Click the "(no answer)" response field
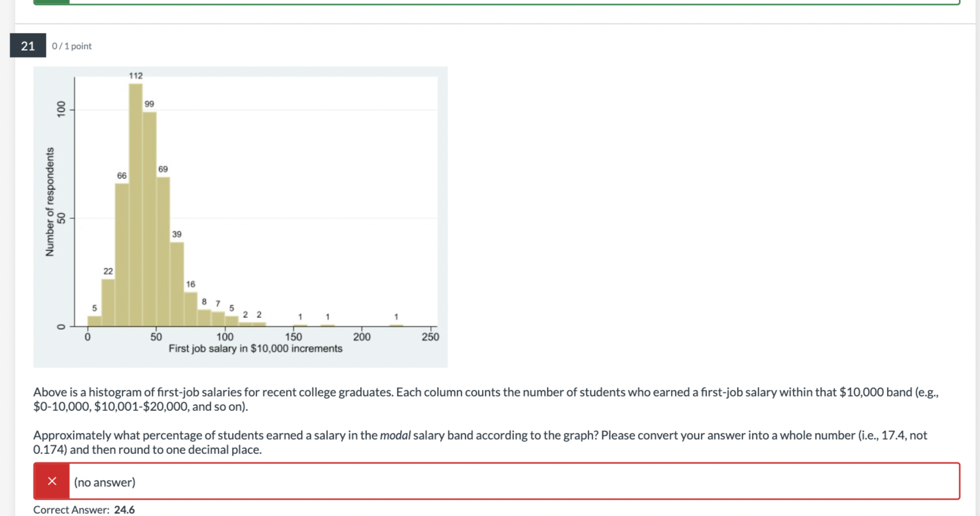This screenshot has width=980, height=516. [497, 482]
